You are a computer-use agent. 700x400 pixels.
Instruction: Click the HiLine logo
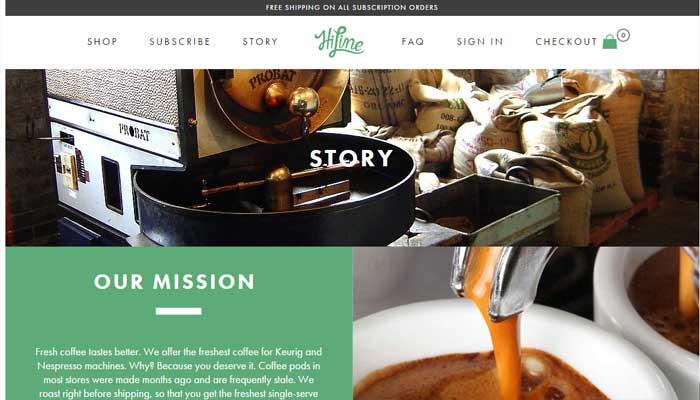coord(339,41)
